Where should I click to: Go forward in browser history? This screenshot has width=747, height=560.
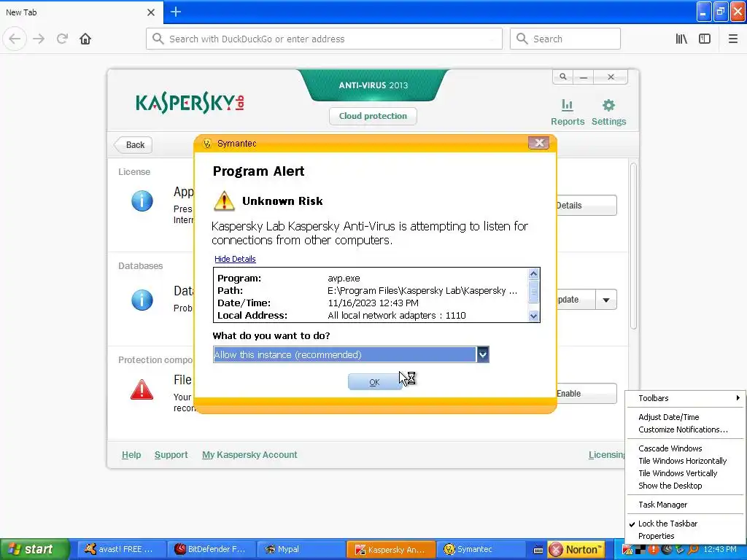click(x=39, y=39)
